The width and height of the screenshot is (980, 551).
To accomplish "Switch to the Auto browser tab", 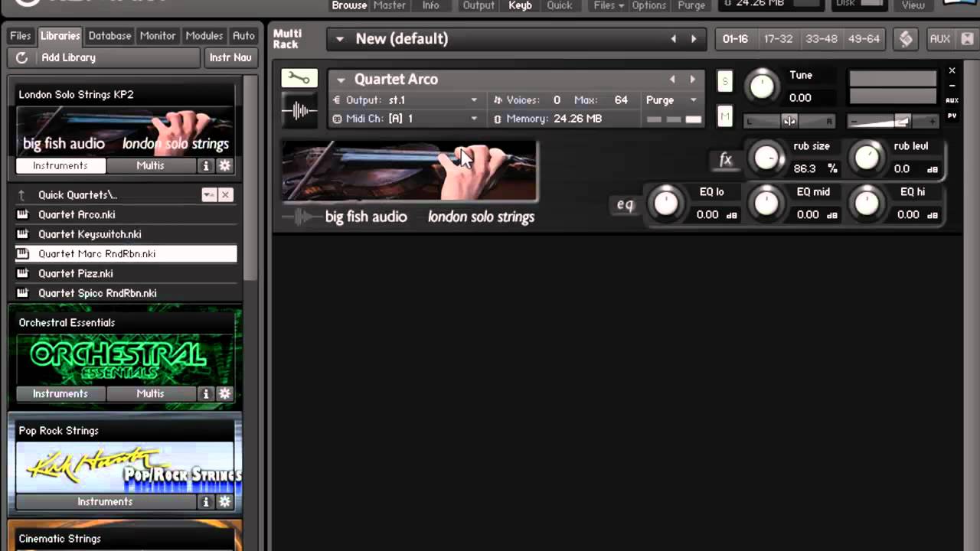I will (243, 36).
